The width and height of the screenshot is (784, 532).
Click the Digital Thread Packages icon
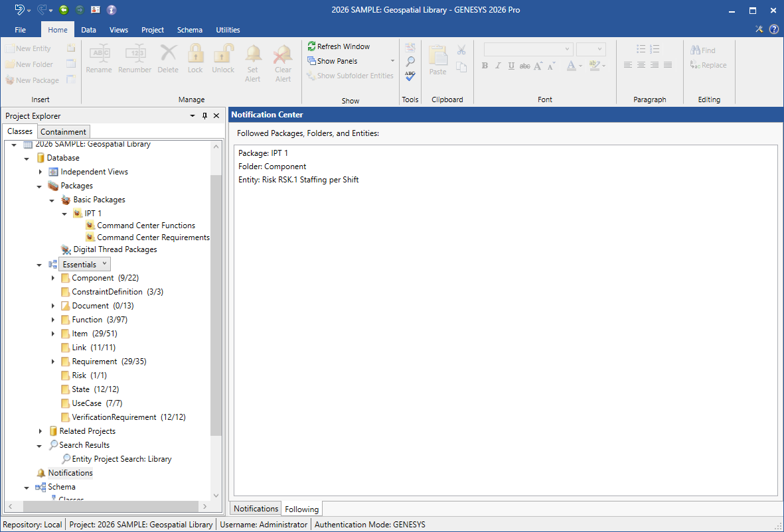(x=66, y=250)
